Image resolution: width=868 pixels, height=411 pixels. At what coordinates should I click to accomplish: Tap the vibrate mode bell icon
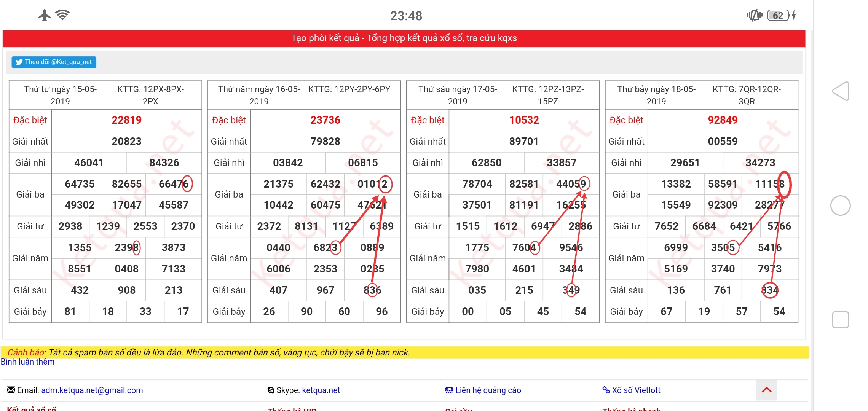click(754, 15)
